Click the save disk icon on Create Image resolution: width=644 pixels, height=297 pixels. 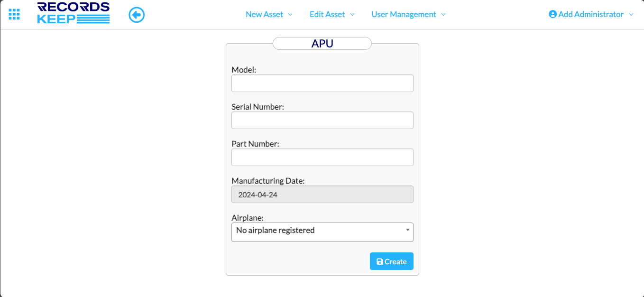[x=379, y=262]
